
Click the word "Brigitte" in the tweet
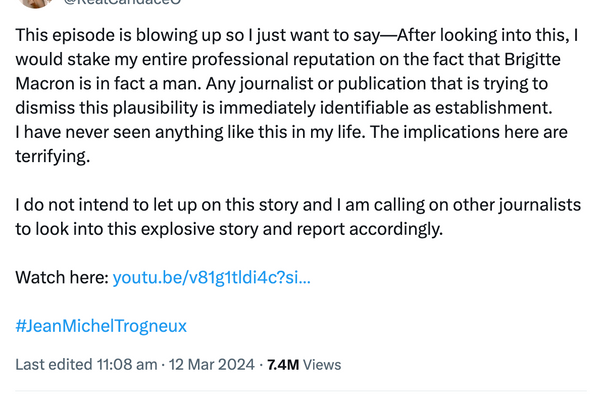click(x=532, y=60)
